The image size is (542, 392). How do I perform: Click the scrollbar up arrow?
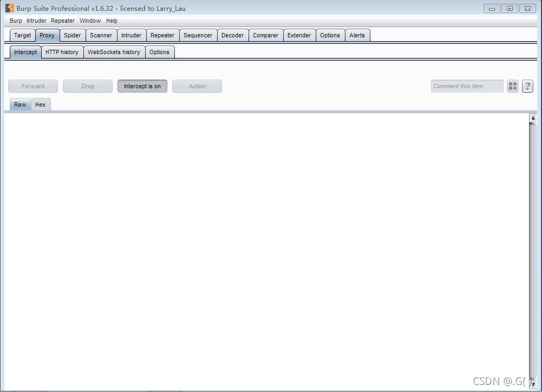point(533,118)
